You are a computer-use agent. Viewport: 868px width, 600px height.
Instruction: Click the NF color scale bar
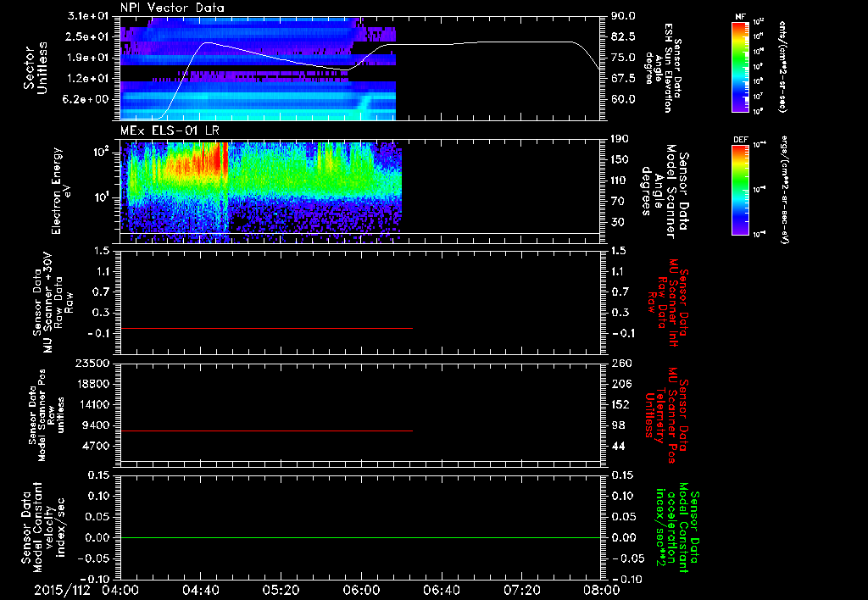click(741, 66)
